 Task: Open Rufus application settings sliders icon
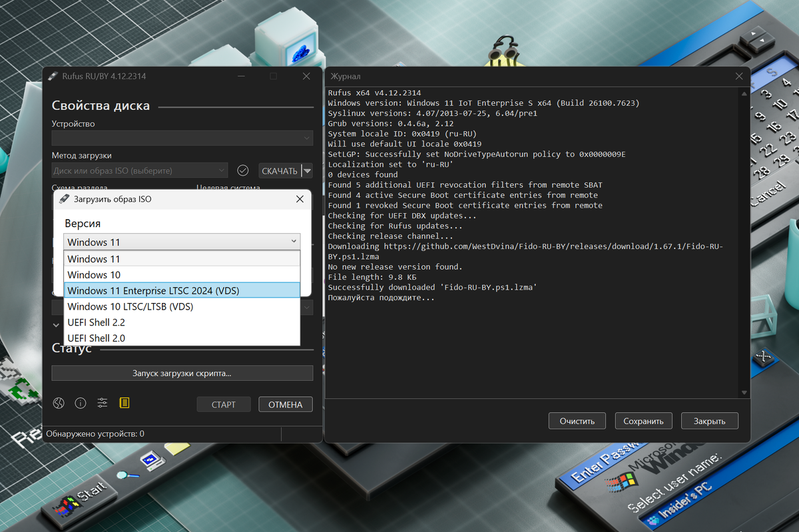pos(102,403)
